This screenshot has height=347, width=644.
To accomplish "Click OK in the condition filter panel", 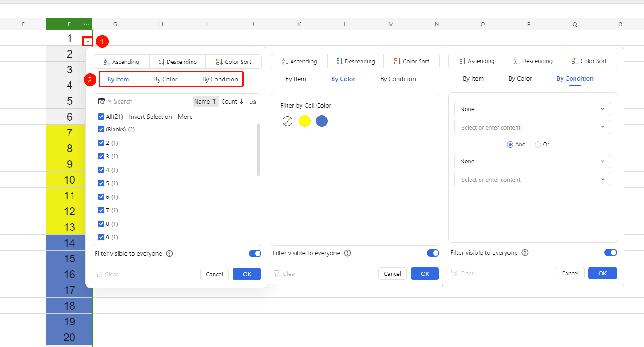I will point(603,273).
